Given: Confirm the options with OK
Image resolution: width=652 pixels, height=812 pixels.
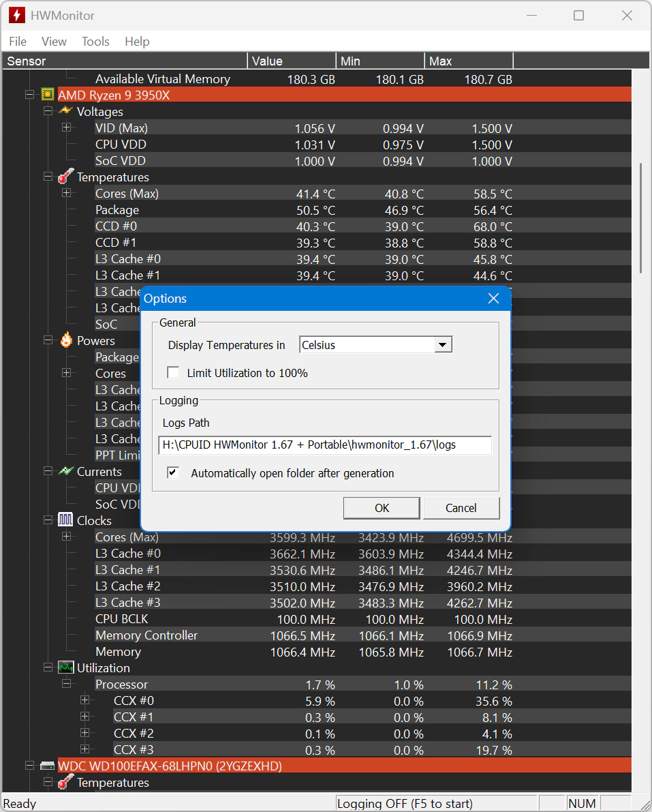Looking at the screenshot, I should tap(382, 508).
